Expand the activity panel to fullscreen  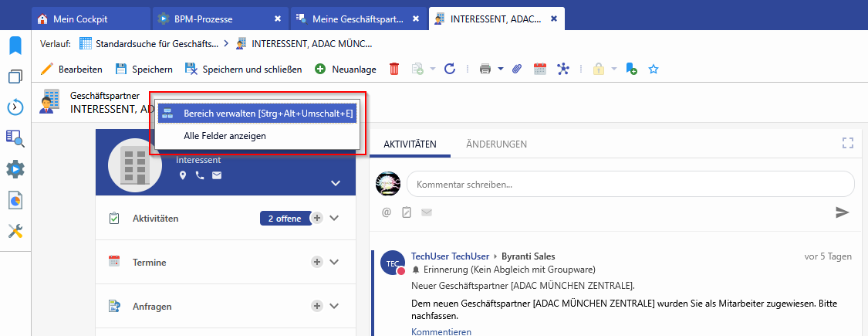pyautogui.click(x=849, y=143)
